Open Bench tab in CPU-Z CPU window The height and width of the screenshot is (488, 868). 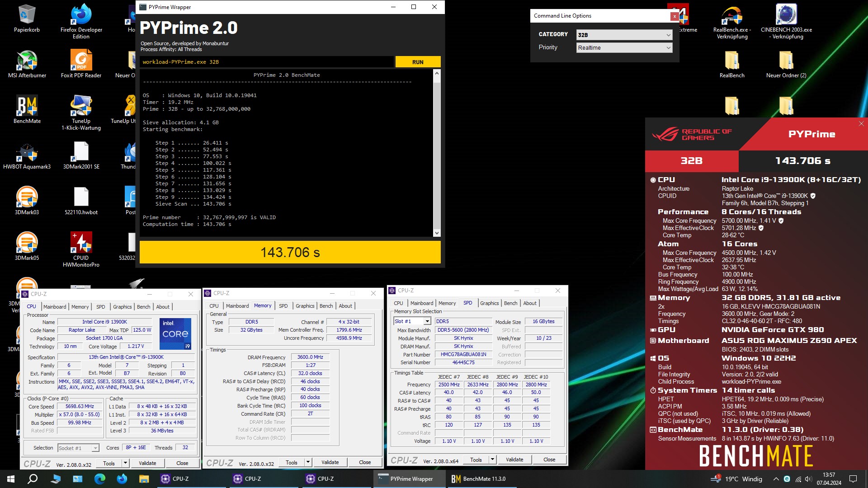[143, 306]
